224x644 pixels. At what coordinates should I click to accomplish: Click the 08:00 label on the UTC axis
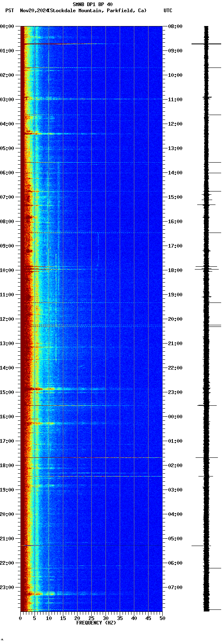coord(175,26)
